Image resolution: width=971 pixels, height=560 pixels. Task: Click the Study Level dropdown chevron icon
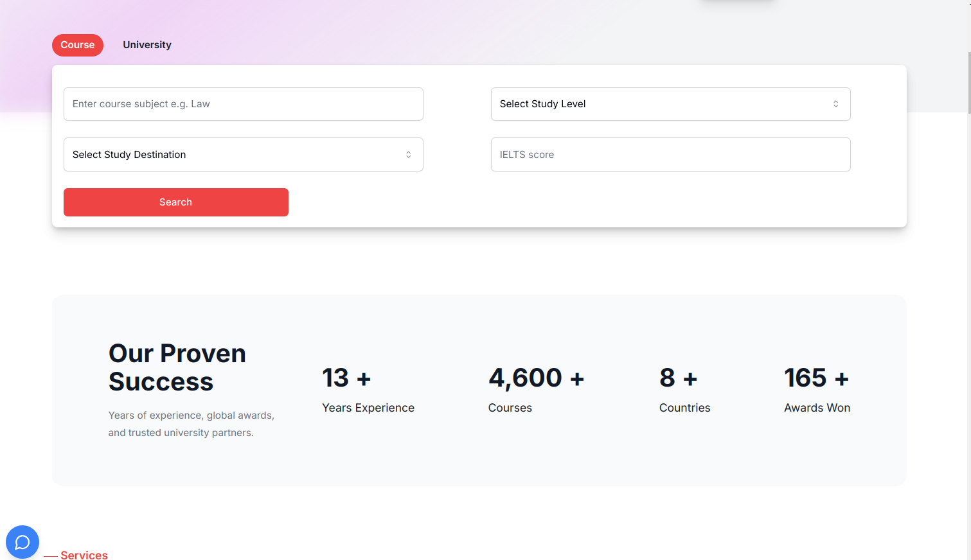pos(836,103)
